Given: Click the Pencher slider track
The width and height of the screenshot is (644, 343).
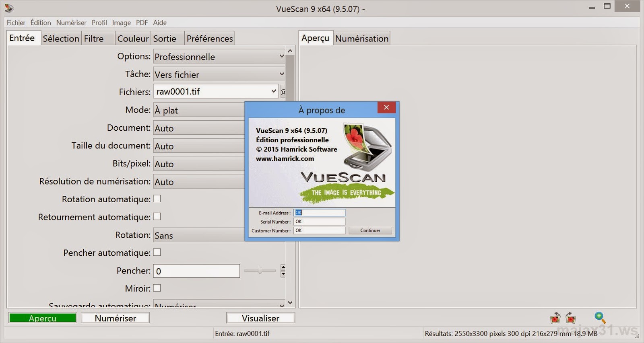Looking at the screenshot, I should pyautogui.click(x=260, y=271).
